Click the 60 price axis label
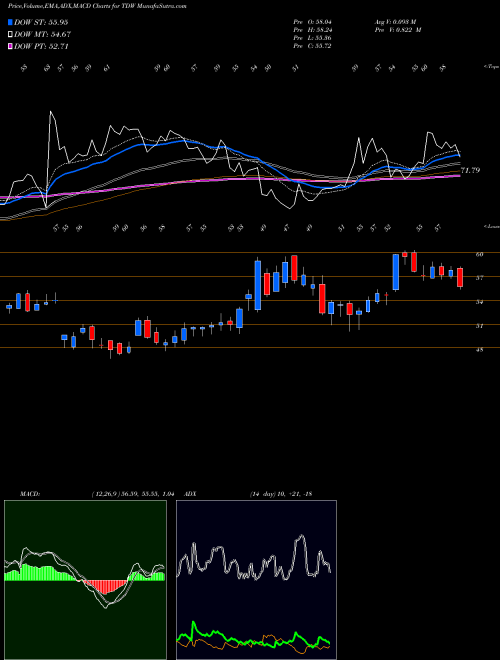Viewport: 500px width, 660px height. coord(480,254)
